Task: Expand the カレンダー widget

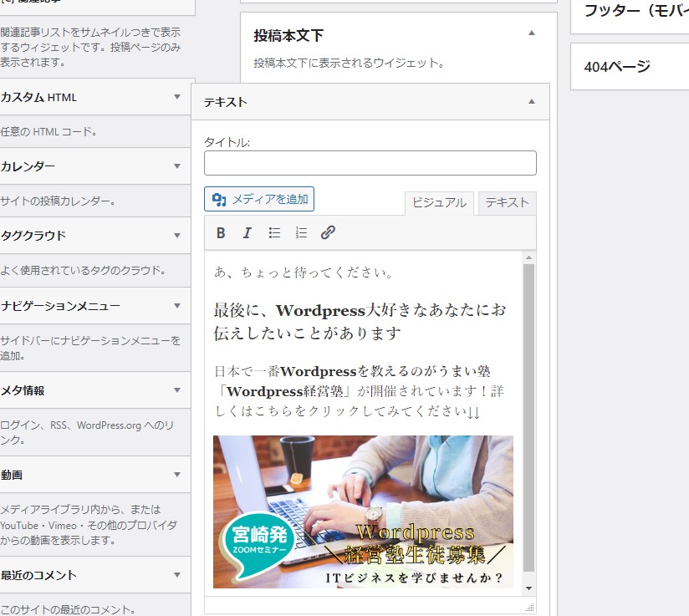Action: 176,166
